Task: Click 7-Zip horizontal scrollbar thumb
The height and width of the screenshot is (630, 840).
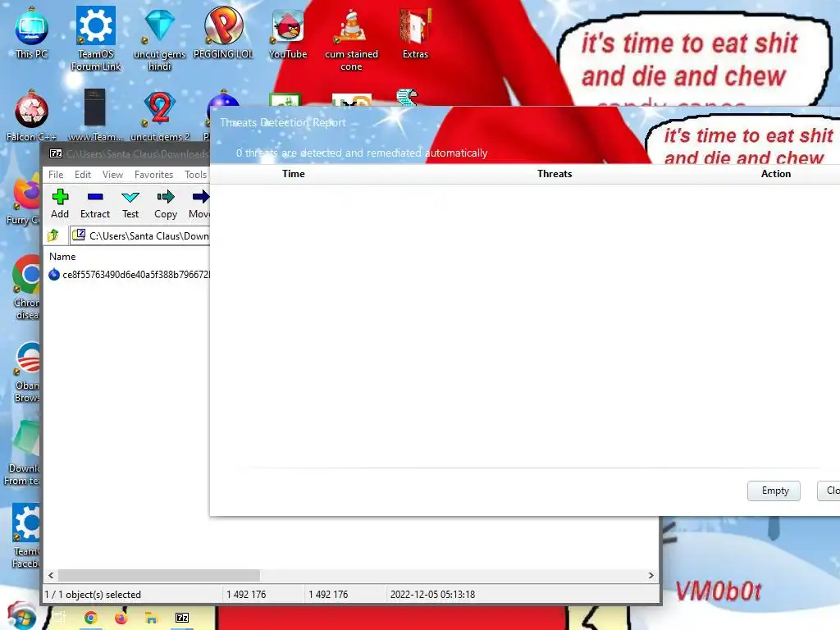Action: (159, 575)
